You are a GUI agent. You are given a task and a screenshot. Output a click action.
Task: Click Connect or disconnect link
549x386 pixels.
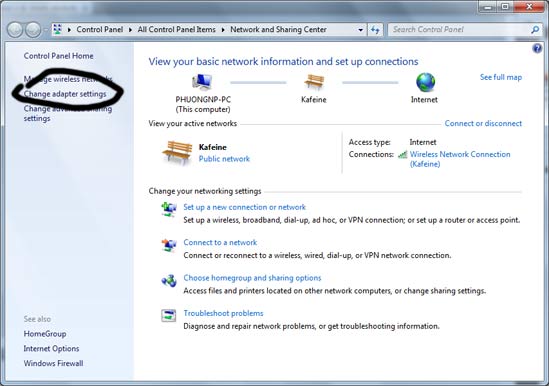coord(483,123)
